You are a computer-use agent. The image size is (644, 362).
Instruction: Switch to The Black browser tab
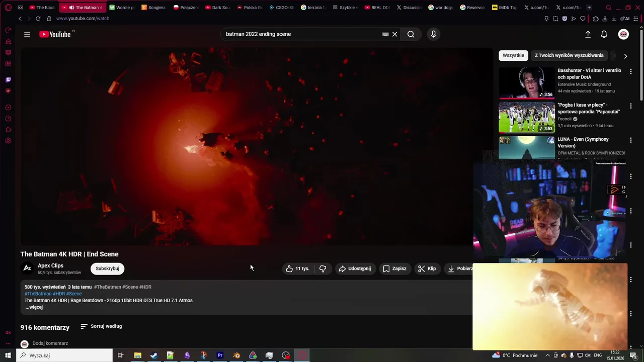click(x=42, y=8)
